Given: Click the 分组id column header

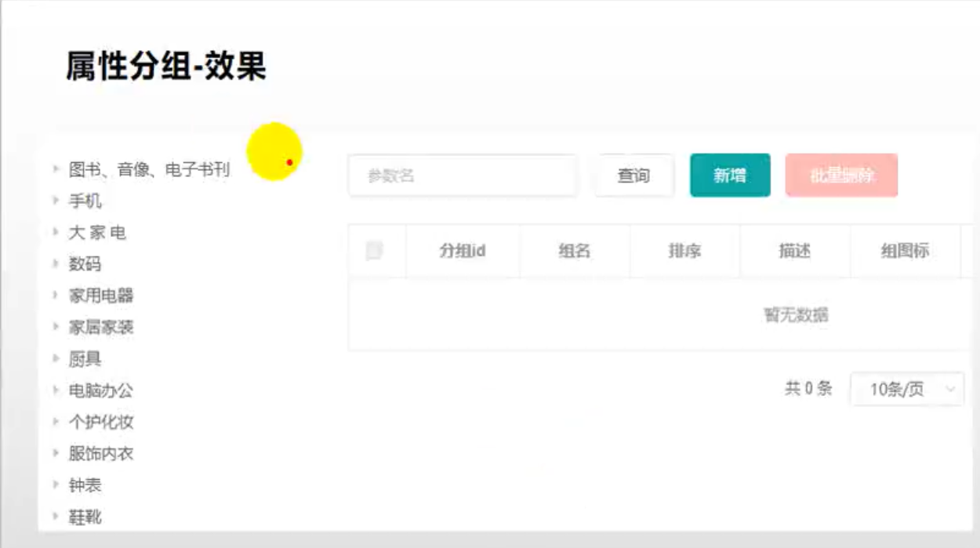Looking at the screenshot, I should [463, 251].
